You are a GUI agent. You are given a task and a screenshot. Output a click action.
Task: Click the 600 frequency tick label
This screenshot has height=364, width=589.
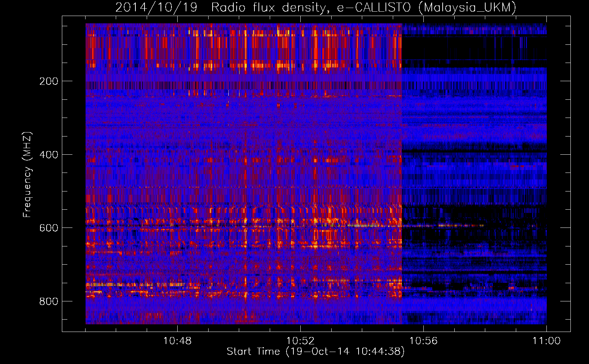(x=49, y=228)
